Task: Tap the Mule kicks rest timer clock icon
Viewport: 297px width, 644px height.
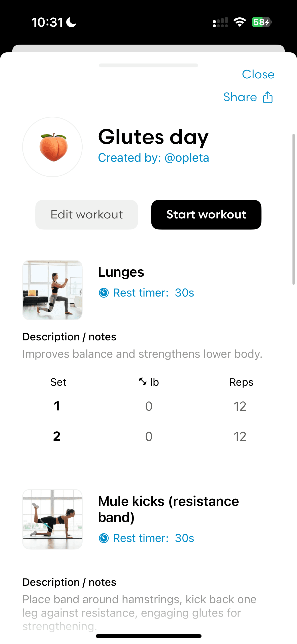Action: [x=104, y=538]
